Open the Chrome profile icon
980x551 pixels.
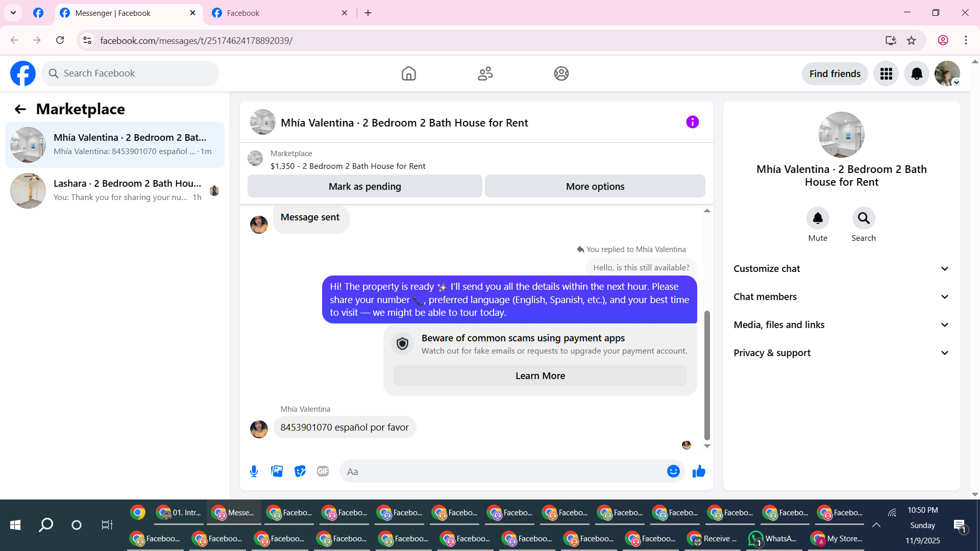(943, 40)
